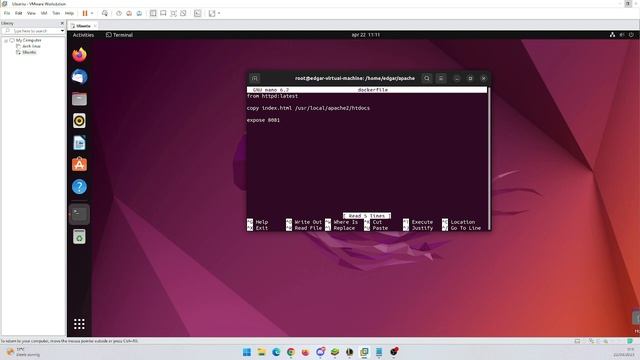
Task: Open the Help icon in the dock
Action: [79, 187]
